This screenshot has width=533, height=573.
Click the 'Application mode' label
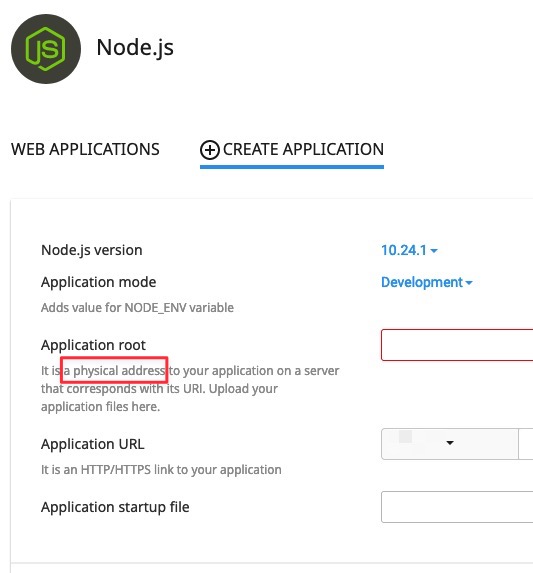tap(99, 282)
